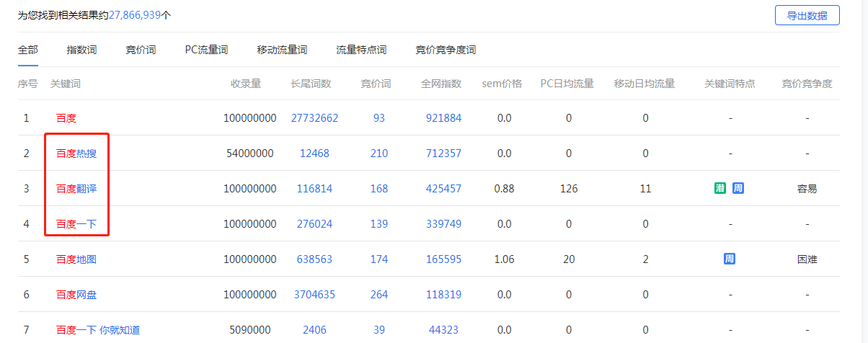Open the 指数词 tab

click(x=81, y=50)
